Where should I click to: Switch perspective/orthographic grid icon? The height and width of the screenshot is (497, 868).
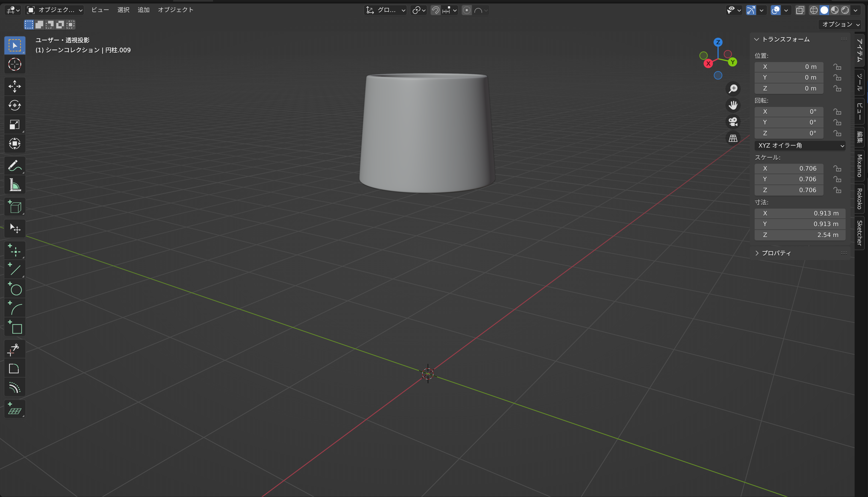click(x=733, y=138)
